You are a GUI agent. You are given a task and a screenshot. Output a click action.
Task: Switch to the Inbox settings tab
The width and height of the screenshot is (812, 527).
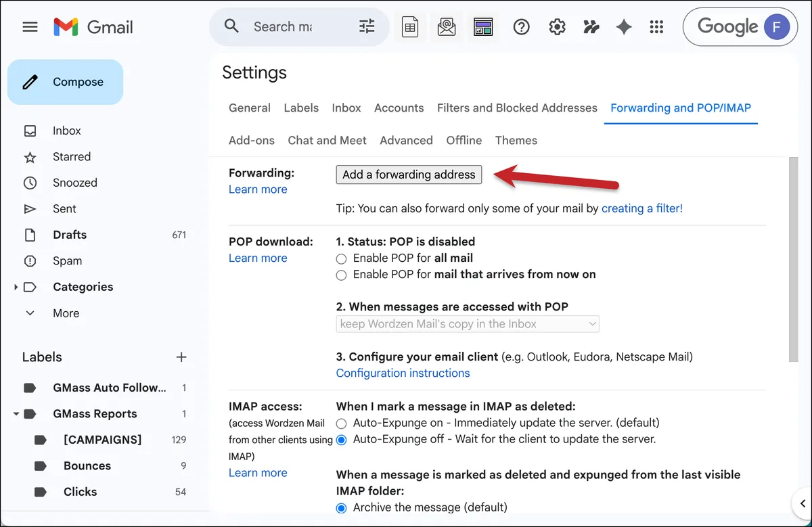coord(346,108)
